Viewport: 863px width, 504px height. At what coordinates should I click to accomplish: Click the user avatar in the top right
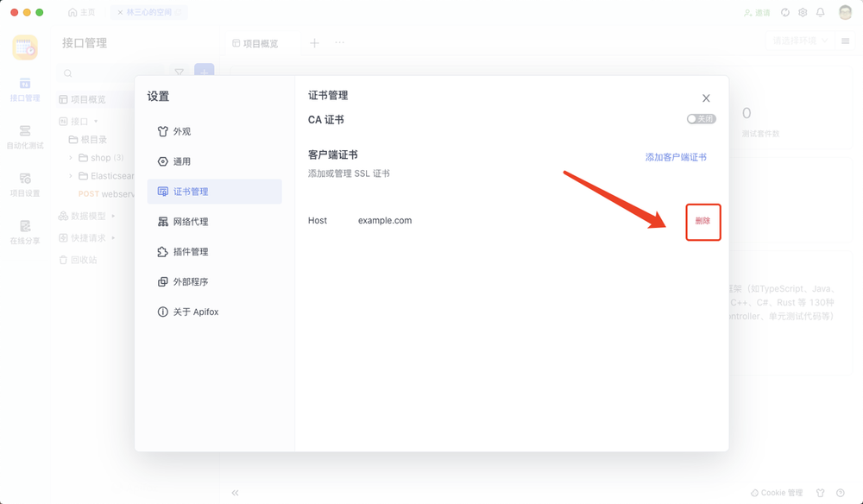pos(847,12)
